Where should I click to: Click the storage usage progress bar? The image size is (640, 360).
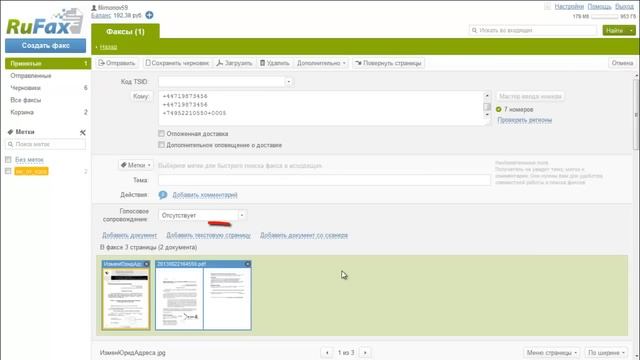(x=604, y=17)
